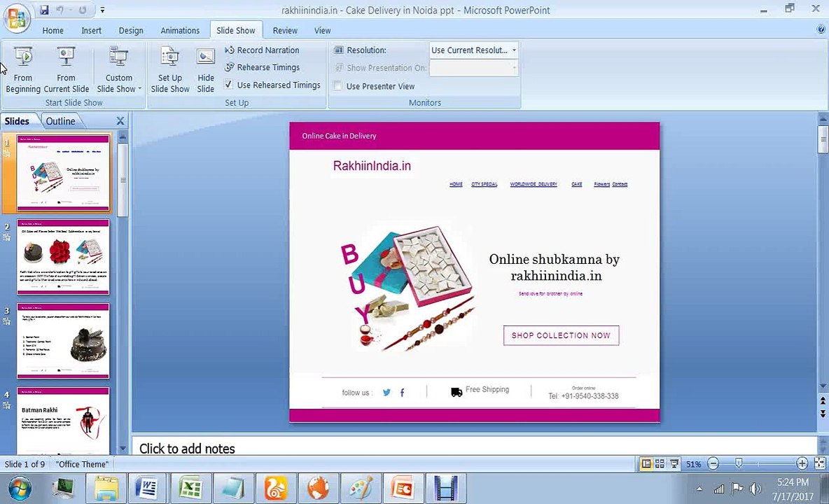This screenshot has width=829, height=504.
Task: Close the slides/outline pane
Action: 120,121
